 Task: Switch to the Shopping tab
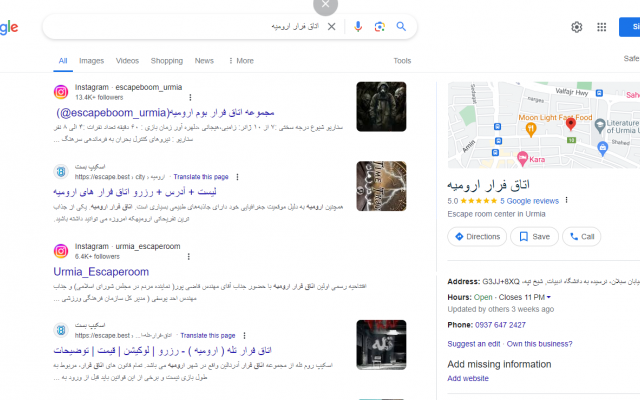pos(167,61)
